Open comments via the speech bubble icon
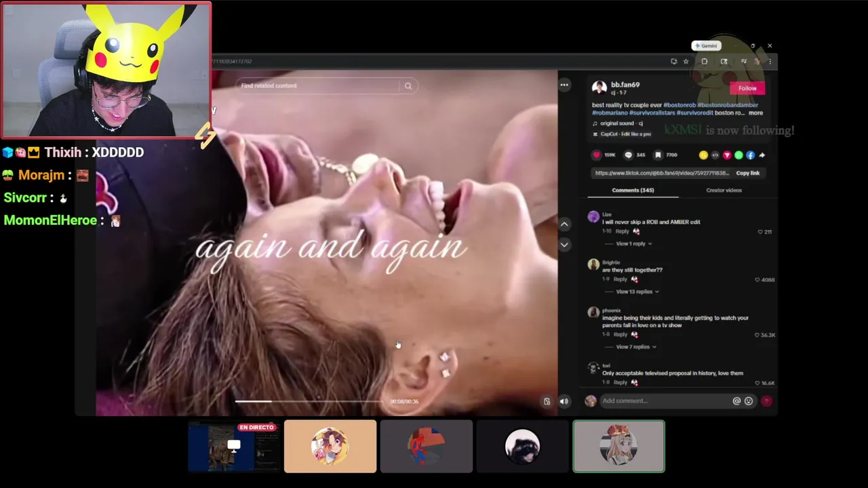 (x=628, y=155)
